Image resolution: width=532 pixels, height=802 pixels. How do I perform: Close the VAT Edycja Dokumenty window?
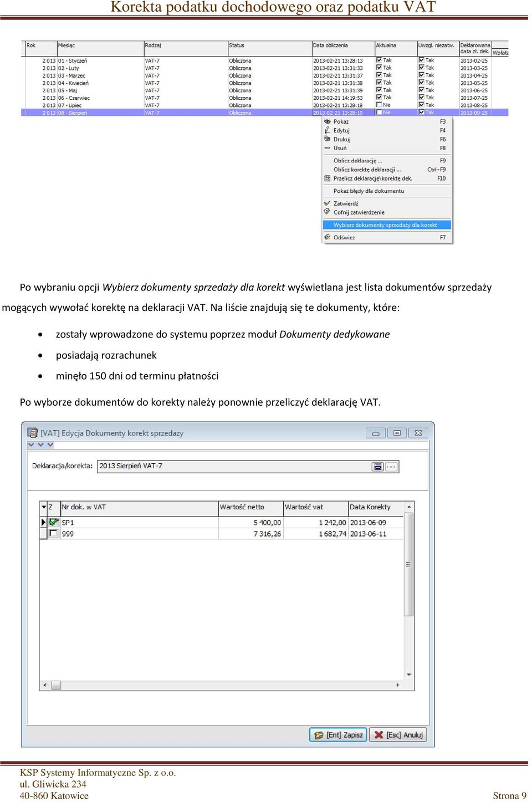tap(418, 433)
